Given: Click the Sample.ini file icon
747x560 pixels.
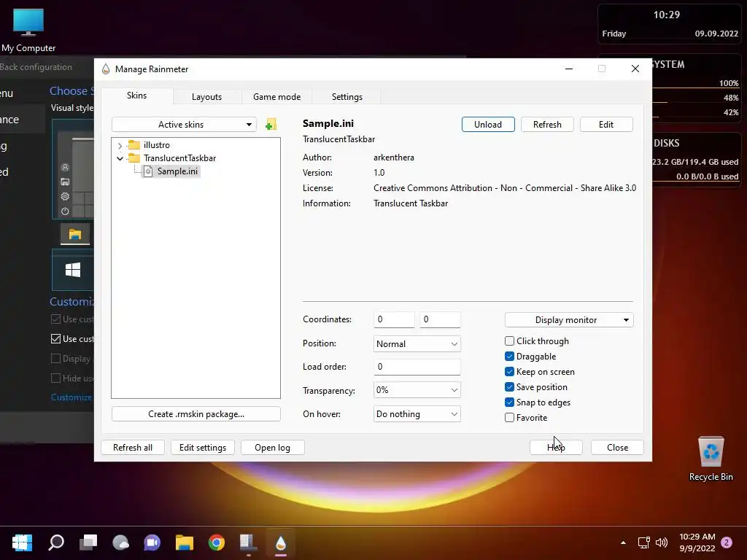Looking at the screenshot, I should click(148, 171).
